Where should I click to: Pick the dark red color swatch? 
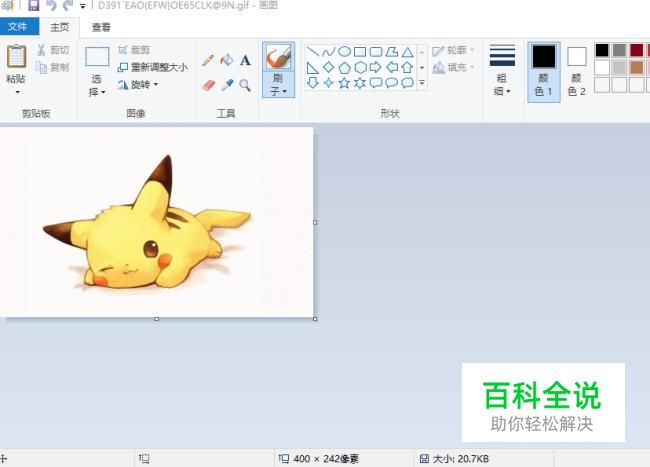637,50
